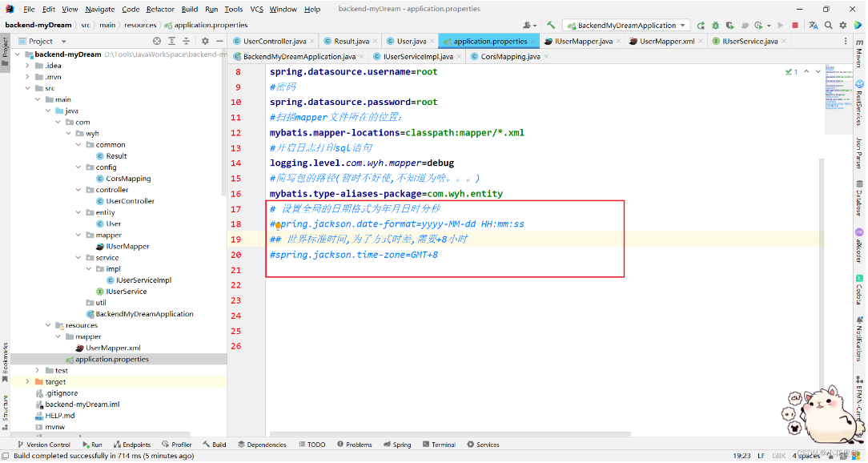Image resolution: width=868 pixels, height=463 pixels.
Task: Click the red Stop button
Action: point(795,26)
